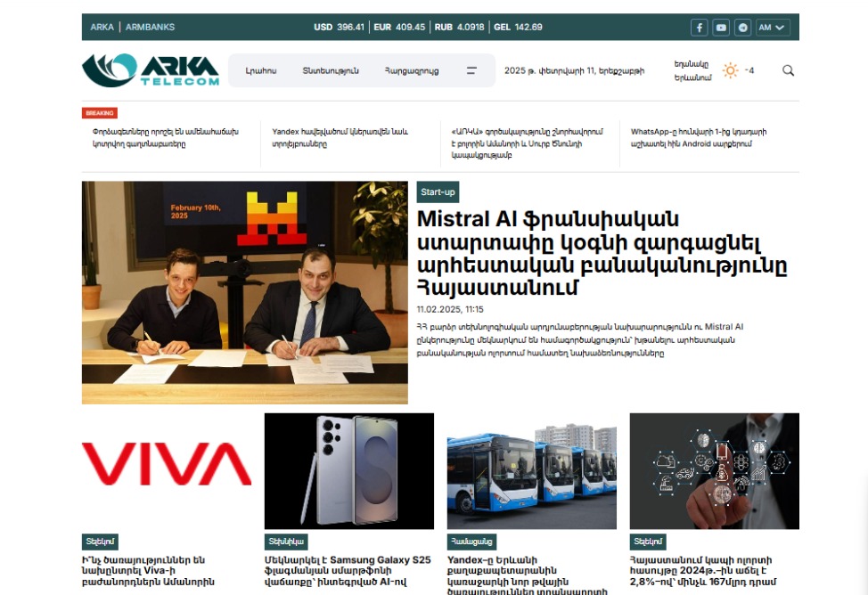Screen dimensions: 868x595
Task: Click the ARKA link in the top bar
Action: (100, 27)
